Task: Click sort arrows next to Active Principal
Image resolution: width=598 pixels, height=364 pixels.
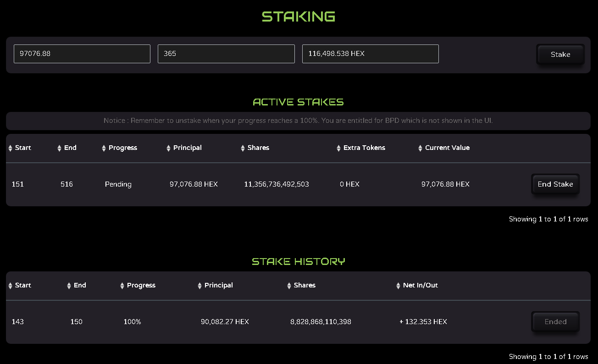Action: (168, 148)
